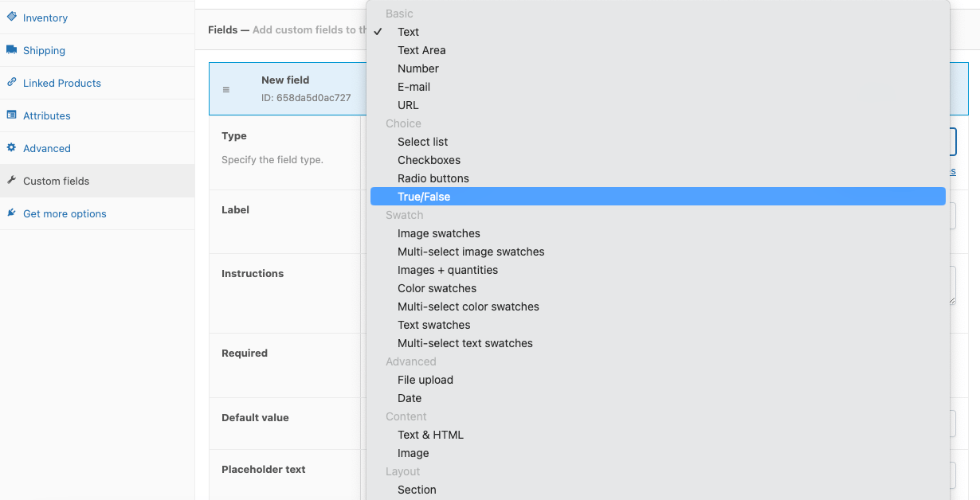
Task: Select File upload field type
Action: (658, 380)
